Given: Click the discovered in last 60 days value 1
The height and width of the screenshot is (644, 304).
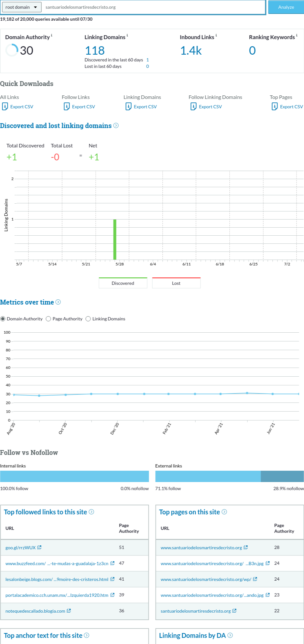Looking at the screenshot, I should coord(147,60).
